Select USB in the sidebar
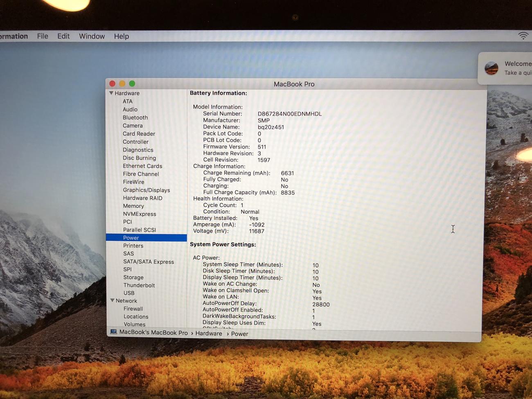 pyautogui.click(x=129, y=293)
